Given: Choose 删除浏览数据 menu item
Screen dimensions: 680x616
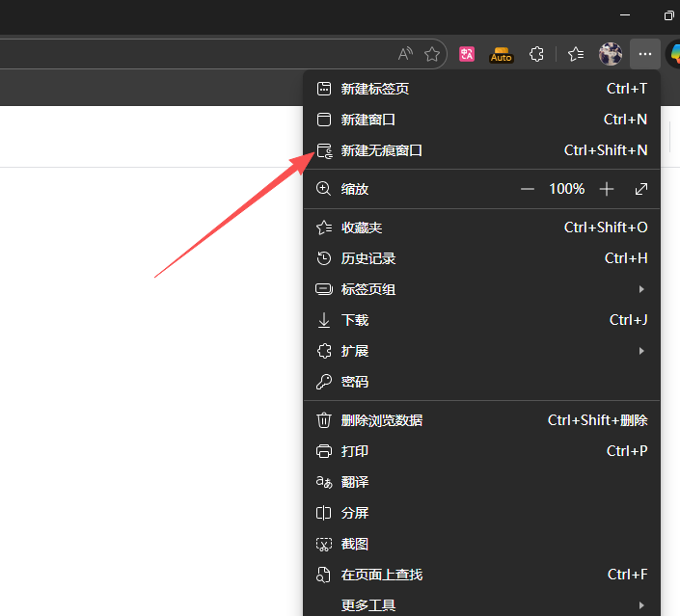Looking at the screenshot, I should pos(382,420).
